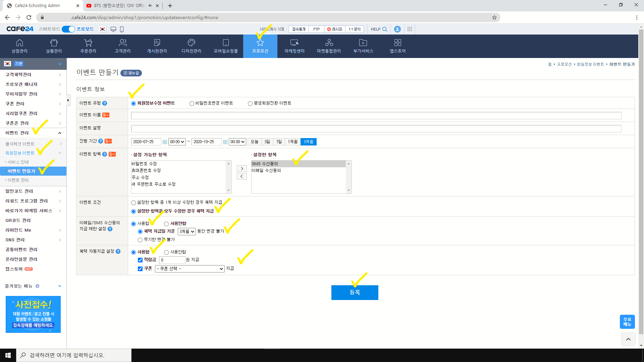Screen dimensions: 644x362
Task: Toggle the 스마트모드/프로모드 switch
Action: pyautogui.click(x=68, y=29)
